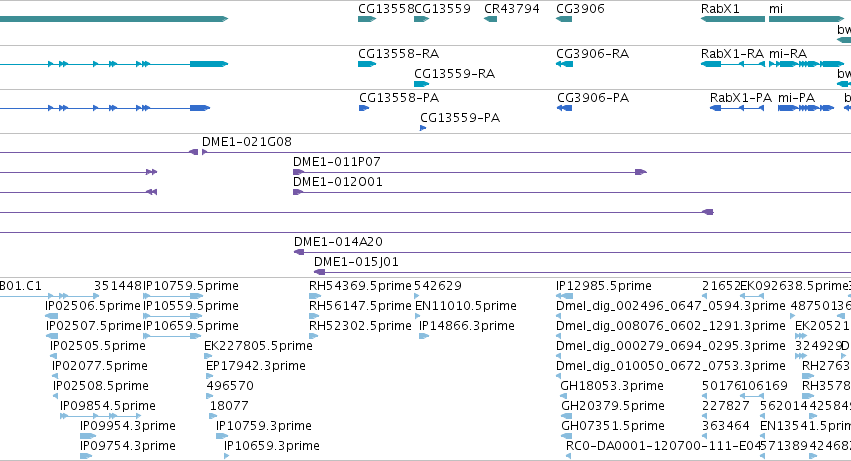Select the 496570 feature label

[230, 386]
